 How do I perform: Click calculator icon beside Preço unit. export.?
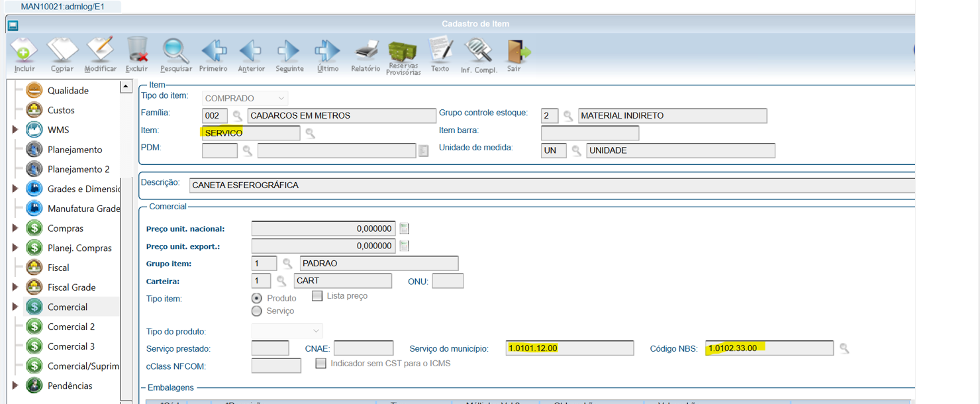405,246
